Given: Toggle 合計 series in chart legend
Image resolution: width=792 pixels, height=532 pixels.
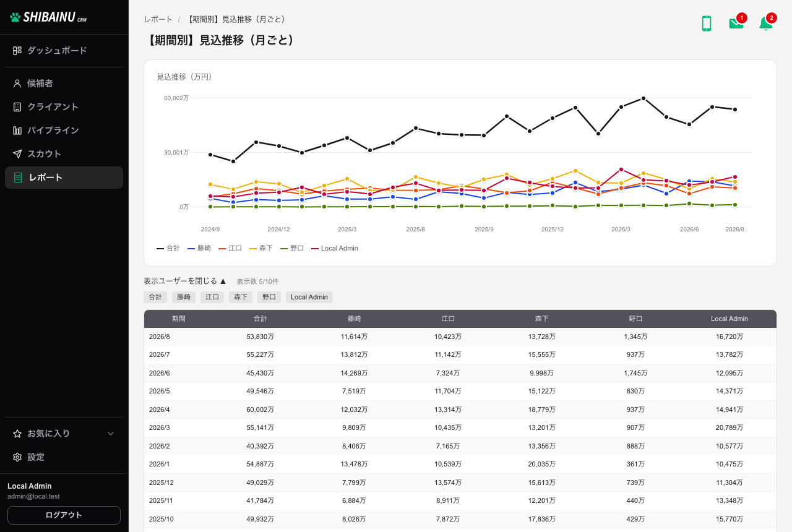Looking at the screenshot, I should (x=168, y=248).
